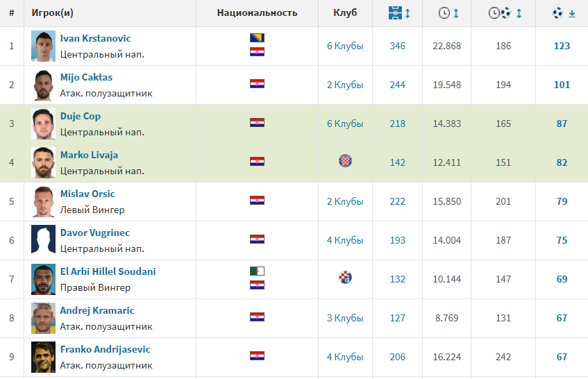Expand Mislav Orsic's 2 Клубы list
588x379 pixels.
click(x=345, y=201)
